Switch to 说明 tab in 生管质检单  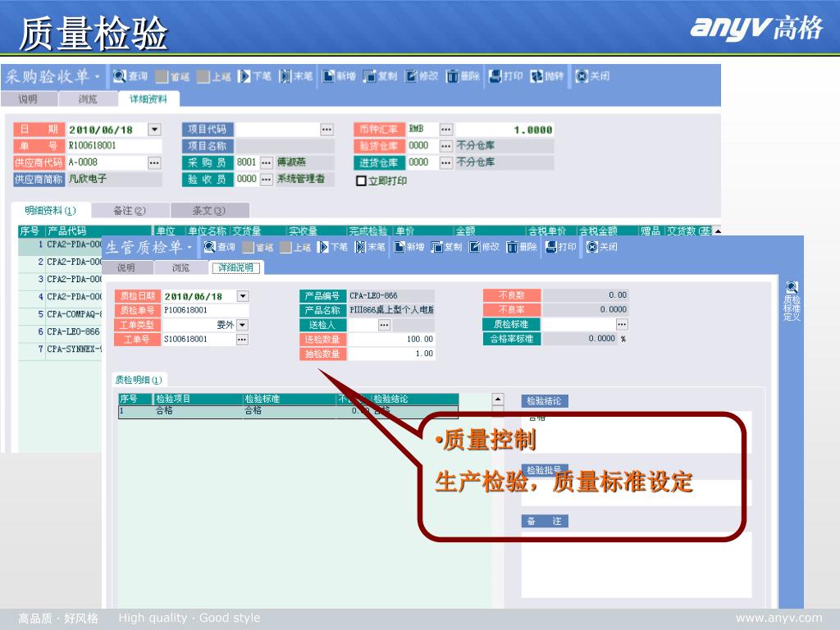point(126,267)
